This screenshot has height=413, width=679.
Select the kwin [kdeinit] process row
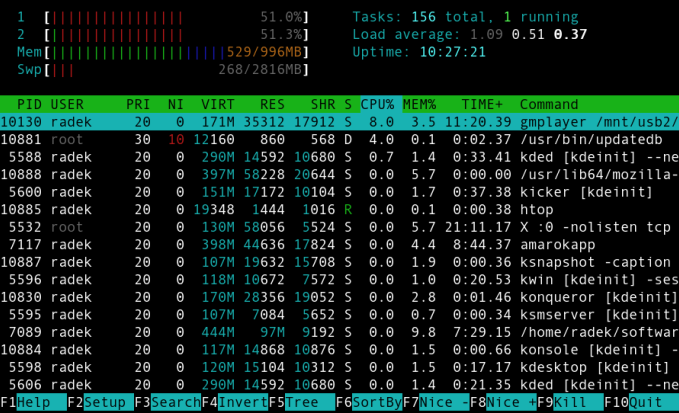click(340, 280)
